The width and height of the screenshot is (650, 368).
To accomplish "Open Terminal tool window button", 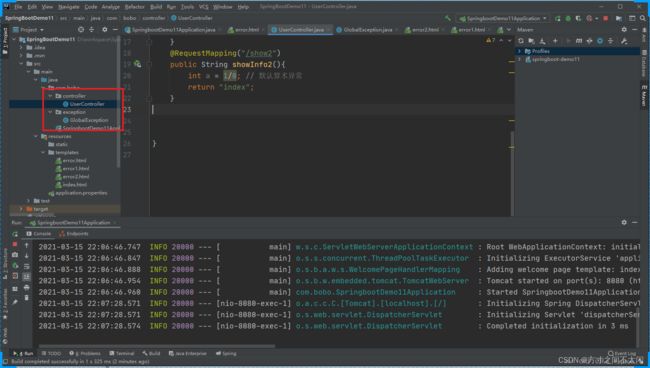I will click(121, 353).
